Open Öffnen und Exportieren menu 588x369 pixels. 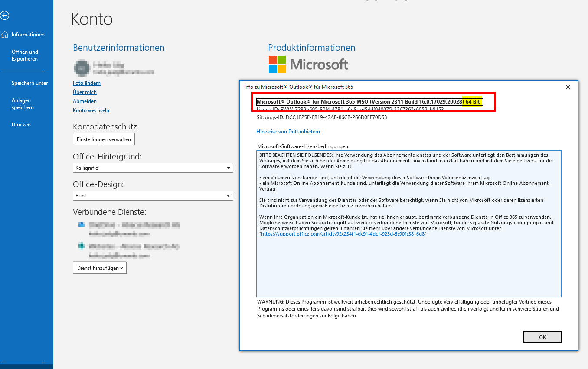click(x=25, y=55)
